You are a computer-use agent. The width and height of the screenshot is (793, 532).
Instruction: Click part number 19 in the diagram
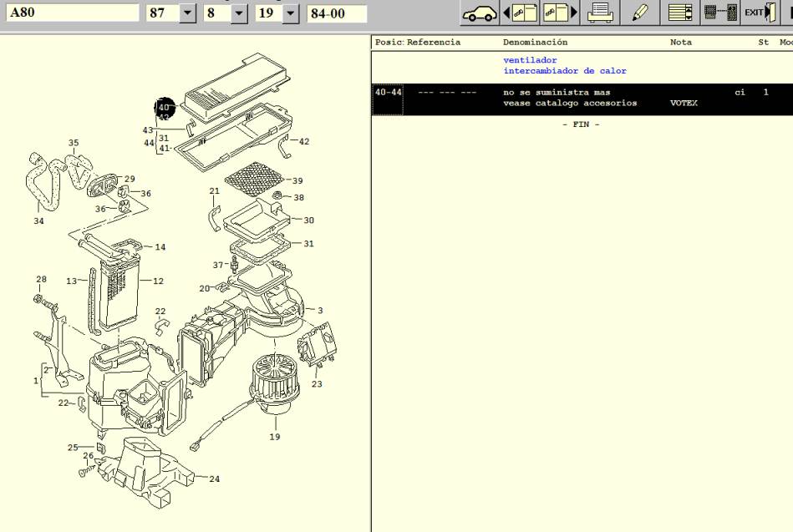(274, 437)
